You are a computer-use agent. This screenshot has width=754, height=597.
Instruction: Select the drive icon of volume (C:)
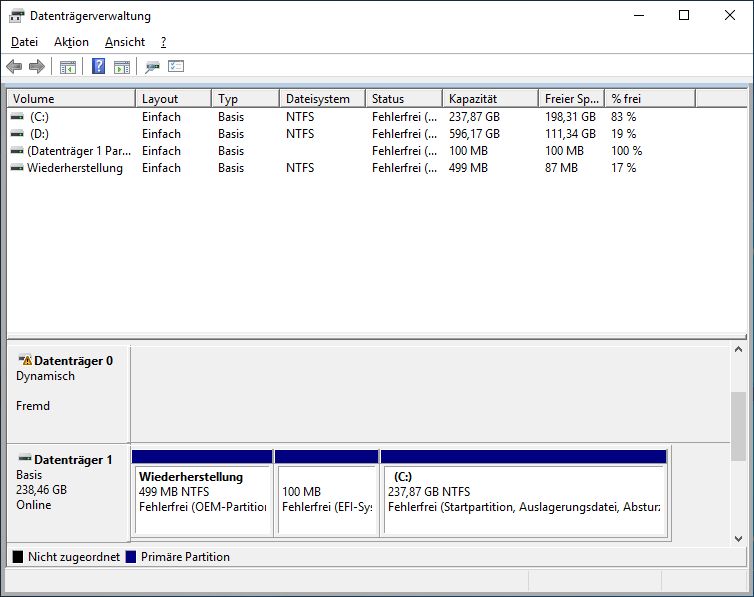tap(17, 117)
